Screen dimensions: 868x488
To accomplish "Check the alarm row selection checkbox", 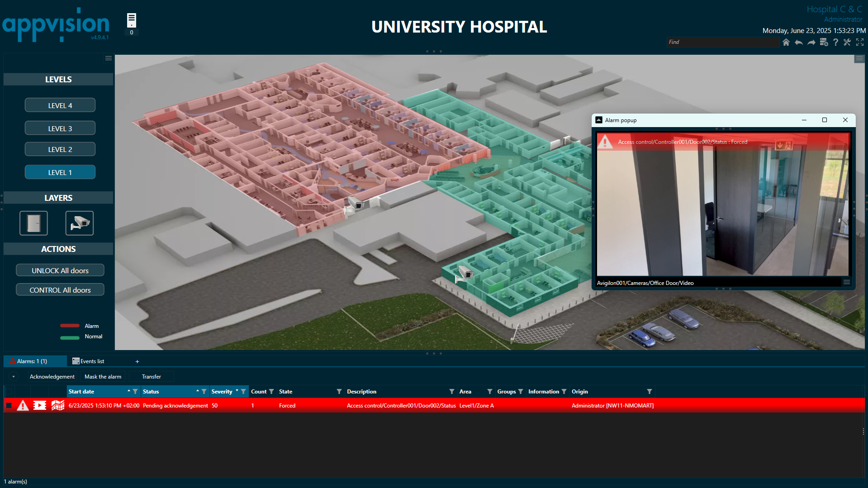I will [x=9, y=406].
